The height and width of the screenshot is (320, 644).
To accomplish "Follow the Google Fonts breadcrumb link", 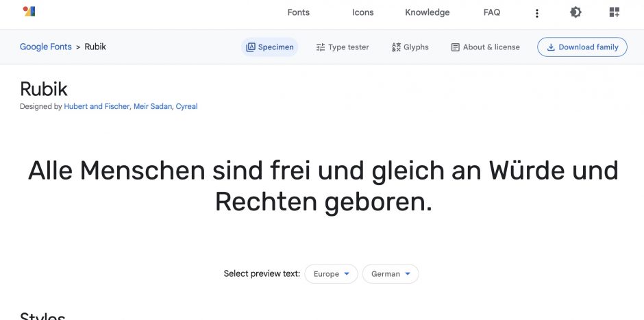I will (x=46, y=47).
